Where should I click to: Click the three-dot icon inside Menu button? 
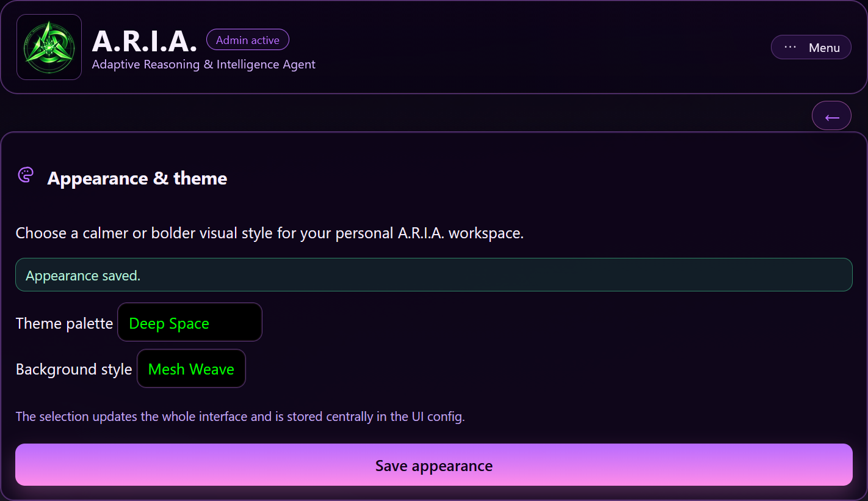click(790, 47)
